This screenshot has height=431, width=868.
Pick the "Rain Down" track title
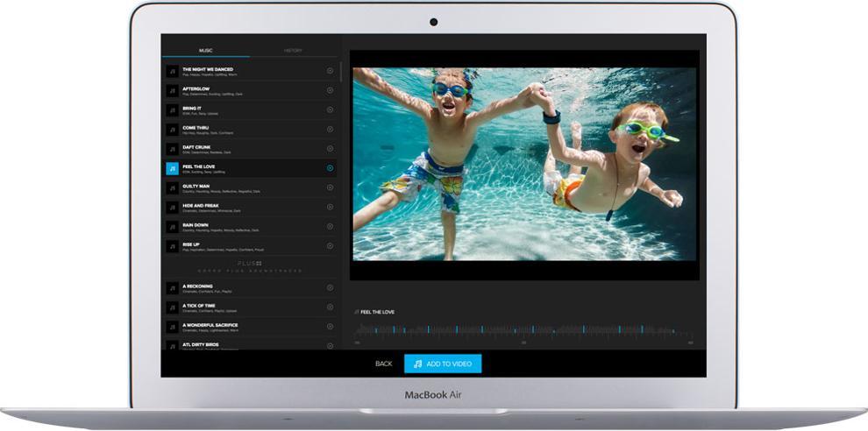point(196,224)
